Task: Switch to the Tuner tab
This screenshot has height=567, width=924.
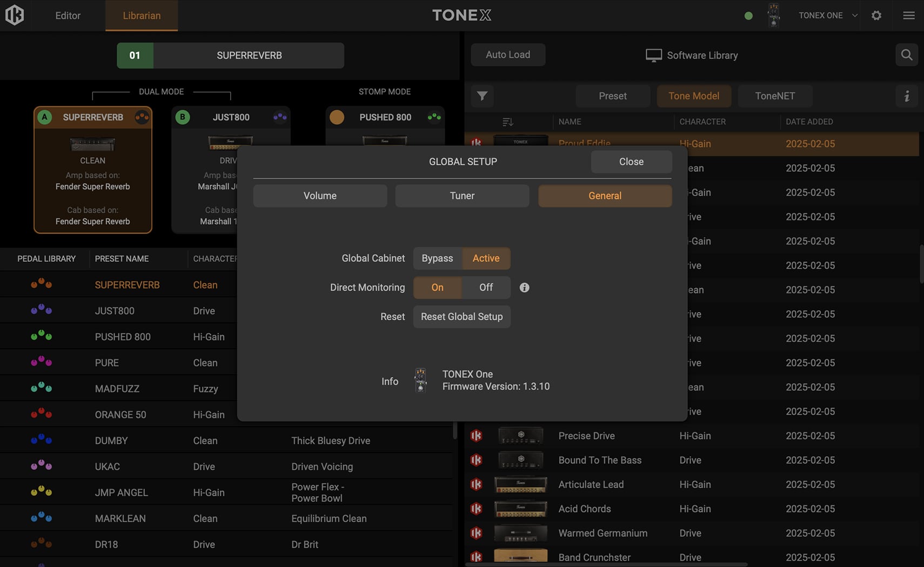Action: pyautogui.click(x=462, y=196)
